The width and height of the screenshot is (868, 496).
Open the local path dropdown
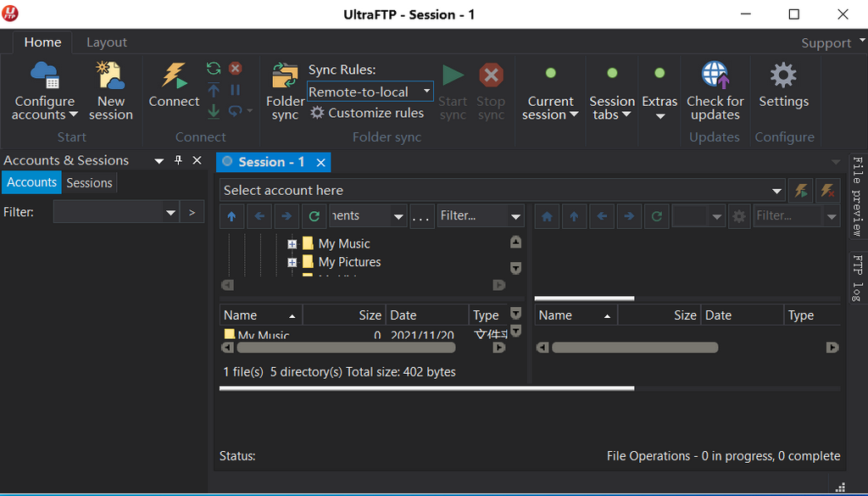(x=398, y=216)
